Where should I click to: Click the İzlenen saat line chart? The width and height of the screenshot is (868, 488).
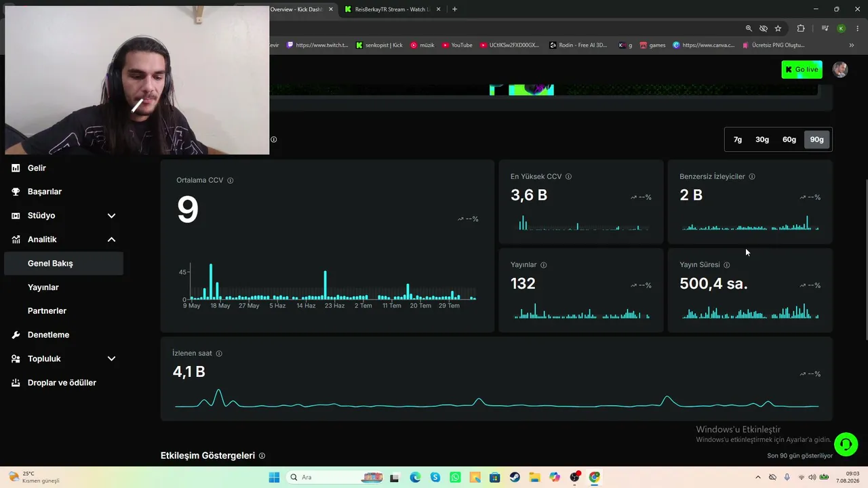(496, 400)
